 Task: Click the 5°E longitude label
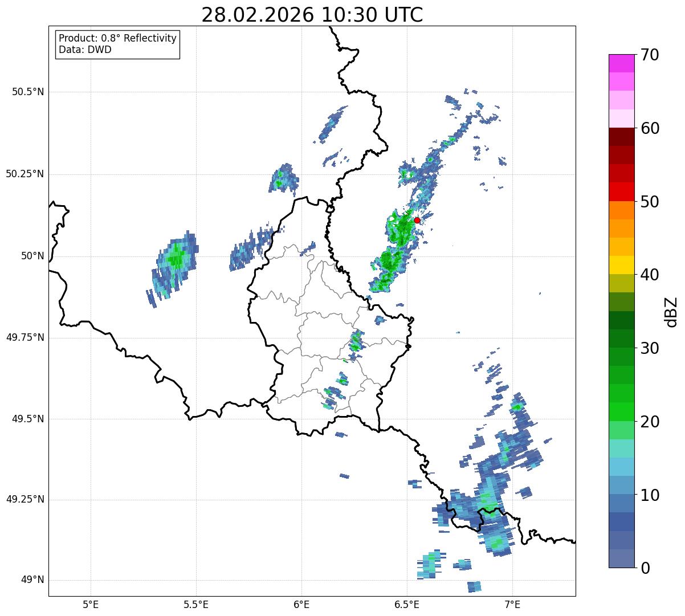tap(91, 605)
